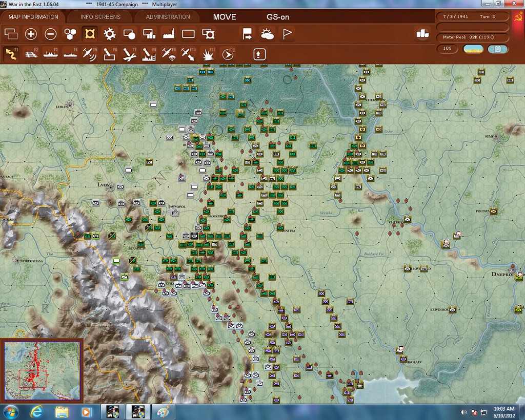Click the Sumy city label

(489, 136)
